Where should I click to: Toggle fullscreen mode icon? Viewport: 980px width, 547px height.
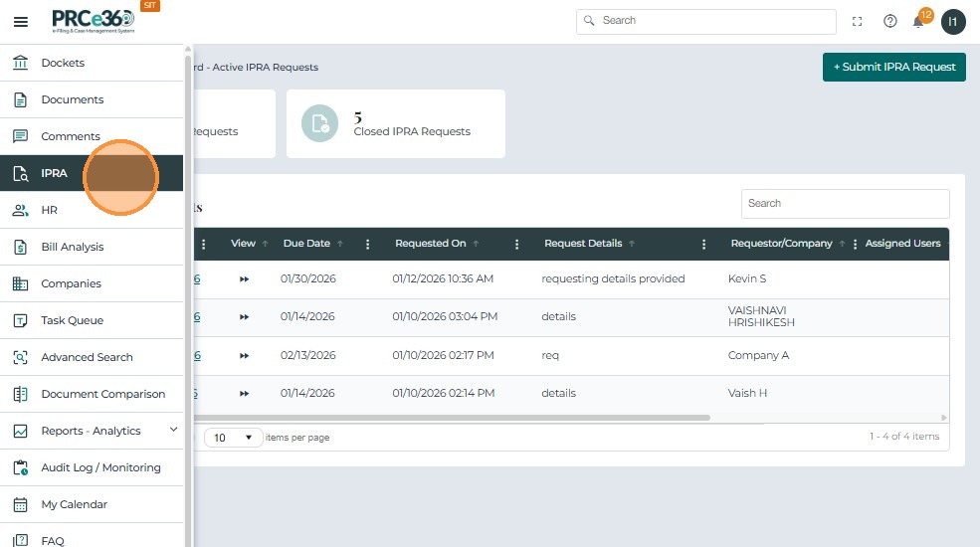pyautogui.click(x=858, y=21)
